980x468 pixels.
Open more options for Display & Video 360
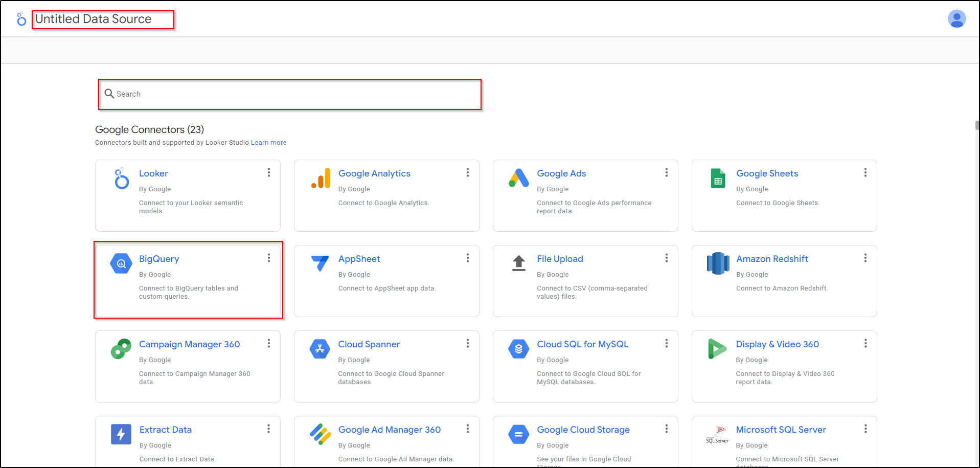click(865, 344)
